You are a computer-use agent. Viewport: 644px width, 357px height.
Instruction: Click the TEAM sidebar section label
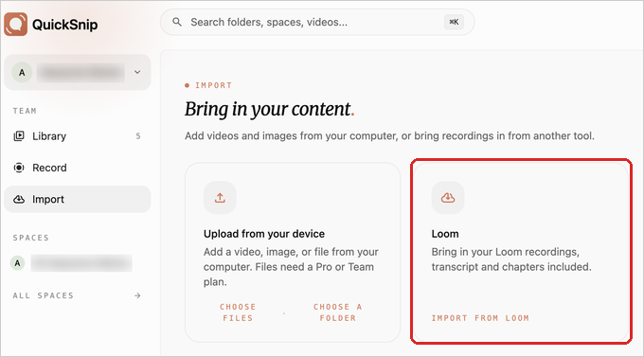click(25, 111)
